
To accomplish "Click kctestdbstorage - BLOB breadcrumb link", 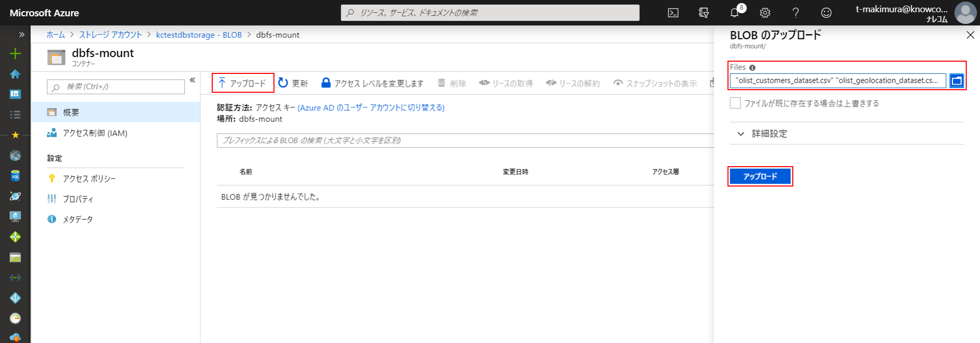I will pyautogui.click(x=199, y=35).
